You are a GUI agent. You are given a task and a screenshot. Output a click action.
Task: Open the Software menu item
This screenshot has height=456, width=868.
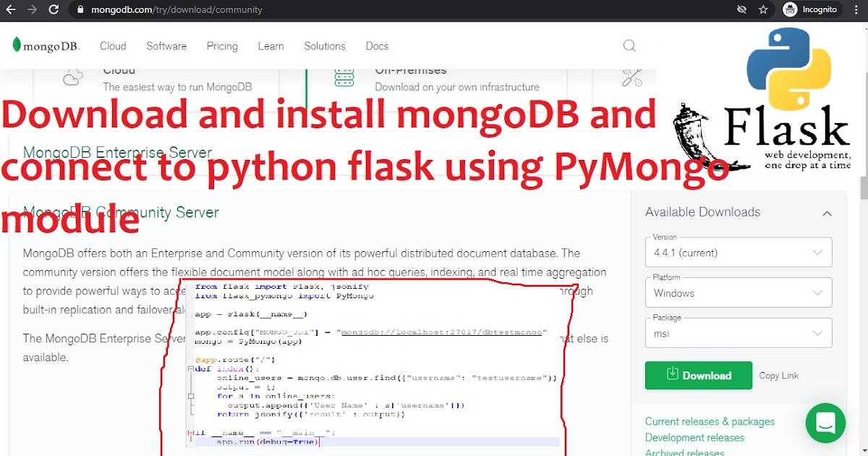166,46
